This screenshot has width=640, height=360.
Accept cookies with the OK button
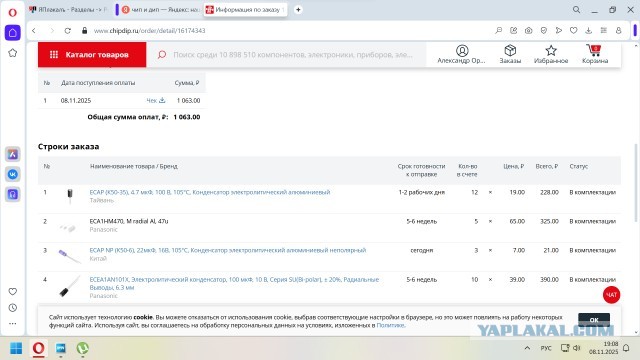point(594,320)
